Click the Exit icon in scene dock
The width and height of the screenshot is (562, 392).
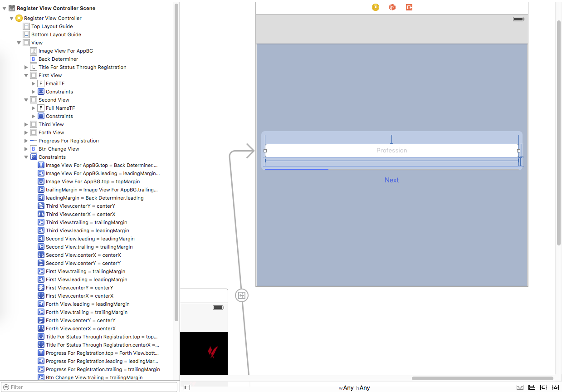409,7
